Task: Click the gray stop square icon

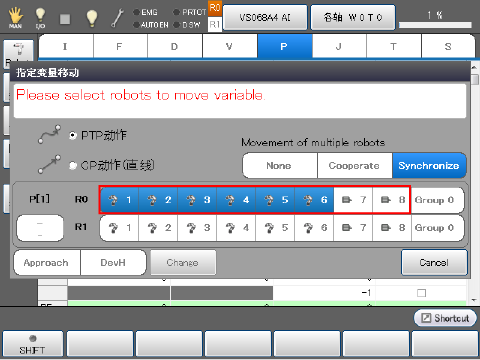Action: (x=65, y=19)
